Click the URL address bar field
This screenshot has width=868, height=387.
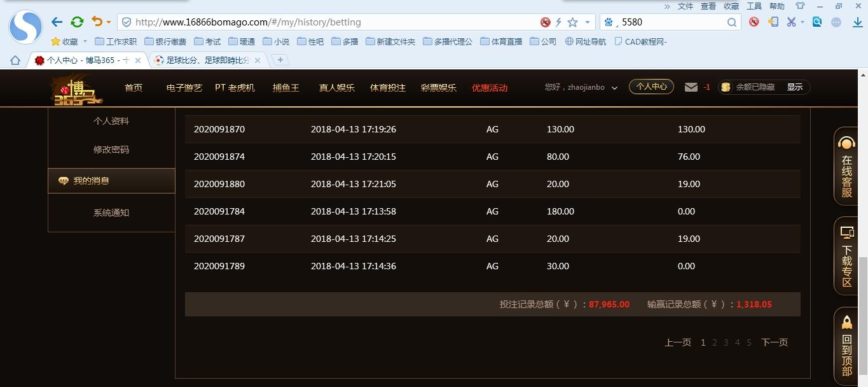(x=331, y=22)
